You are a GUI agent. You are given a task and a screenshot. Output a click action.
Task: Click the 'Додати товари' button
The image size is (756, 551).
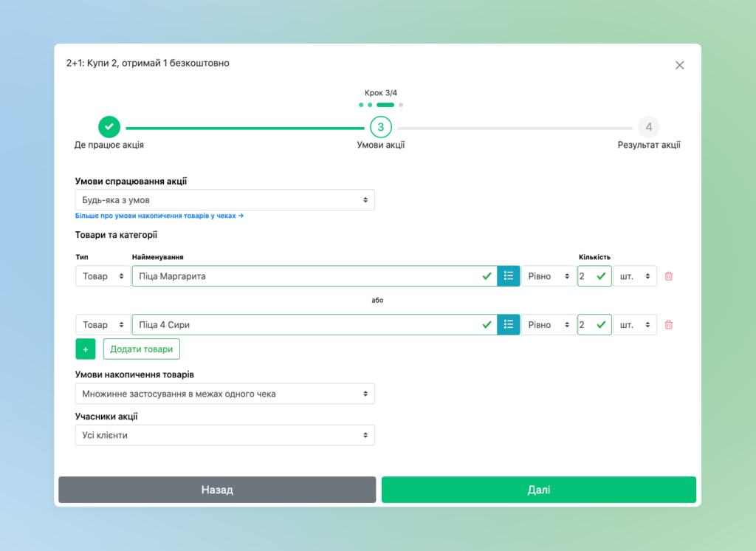pyautogui.click(x=141, y=349)
